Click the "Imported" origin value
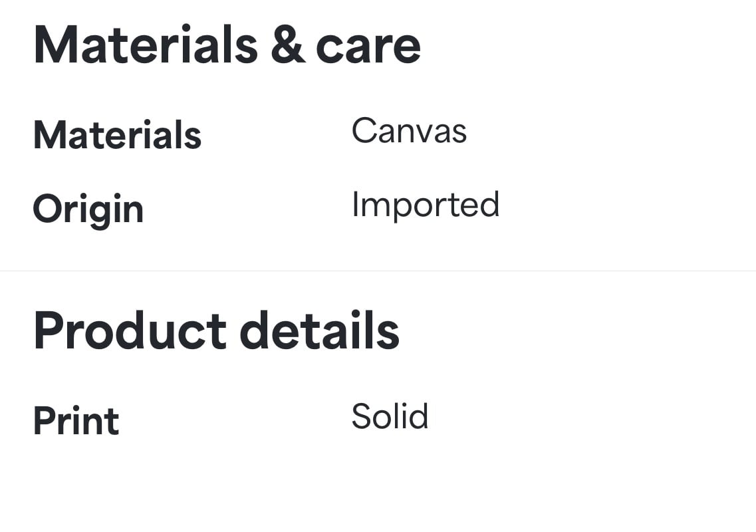Viewport: 756px width, 532px height. pyautogui.click(x=426, y=205)
